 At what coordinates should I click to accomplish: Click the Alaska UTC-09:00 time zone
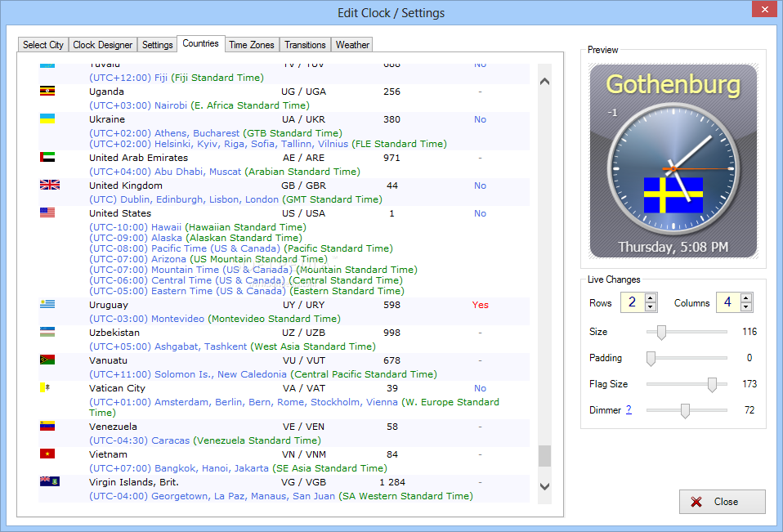(196, 238)
